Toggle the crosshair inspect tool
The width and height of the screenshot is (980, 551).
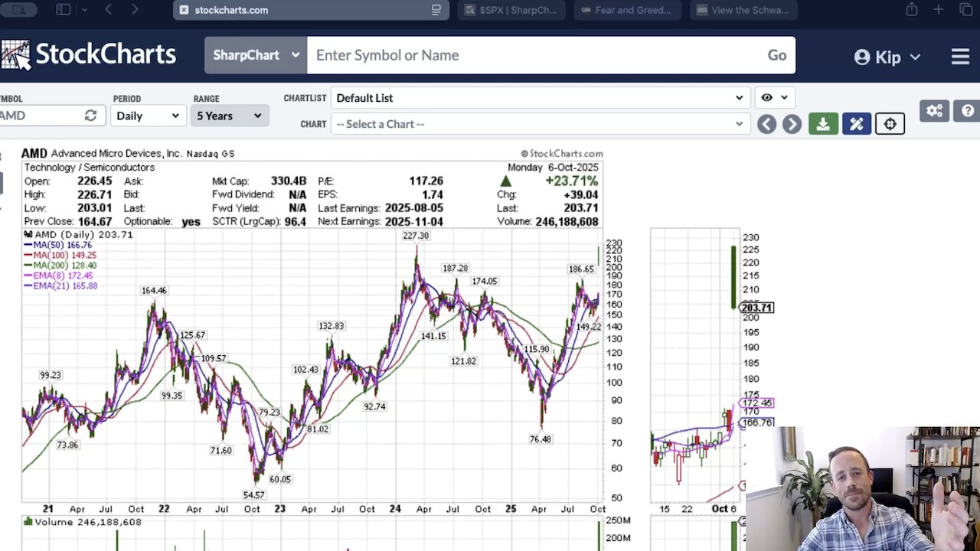pos(890,124)
